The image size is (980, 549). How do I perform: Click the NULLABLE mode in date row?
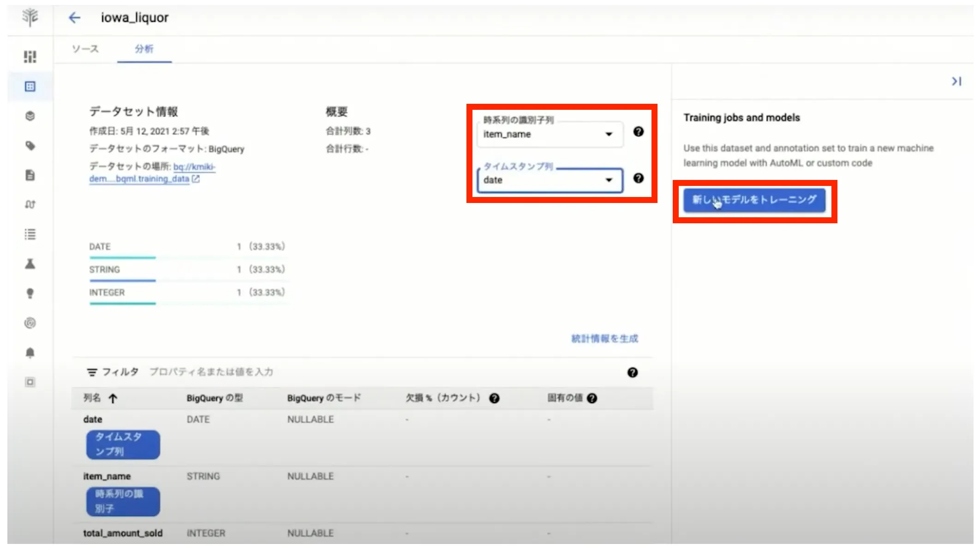311,419
